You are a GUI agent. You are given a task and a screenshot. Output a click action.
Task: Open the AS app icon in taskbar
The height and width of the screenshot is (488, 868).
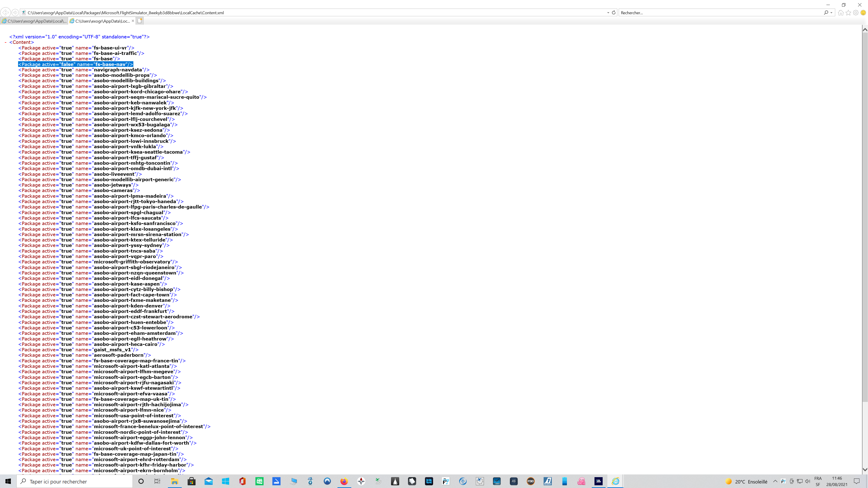tap(514, 481)
